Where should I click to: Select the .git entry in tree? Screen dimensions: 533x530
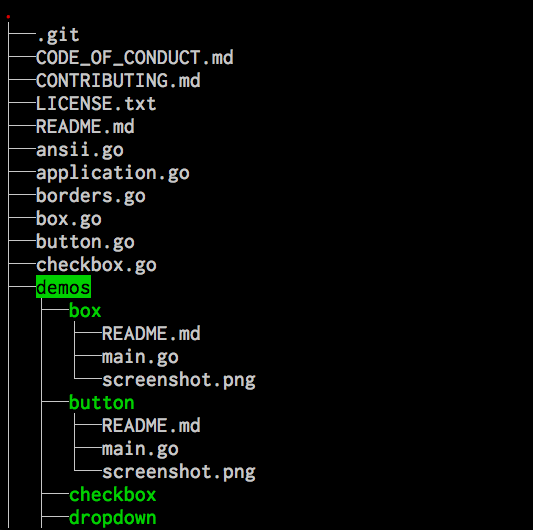pyautogui.click(x=58, y=35)
